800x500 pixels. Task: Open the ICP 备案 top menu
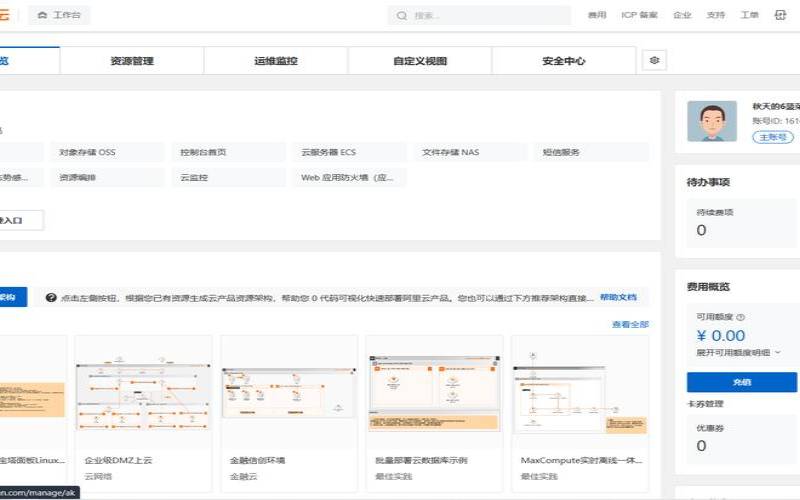639,15
